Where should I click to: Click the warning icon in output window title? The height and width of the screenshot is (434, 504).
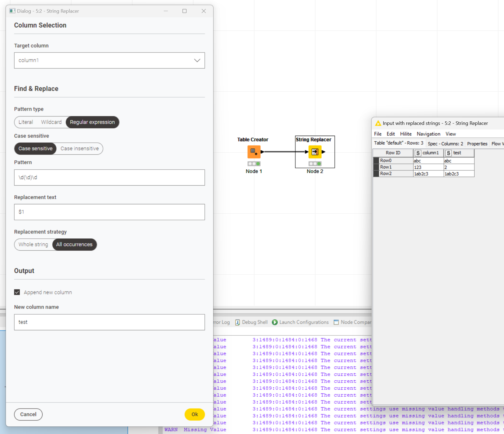click(x=378, y=123)
